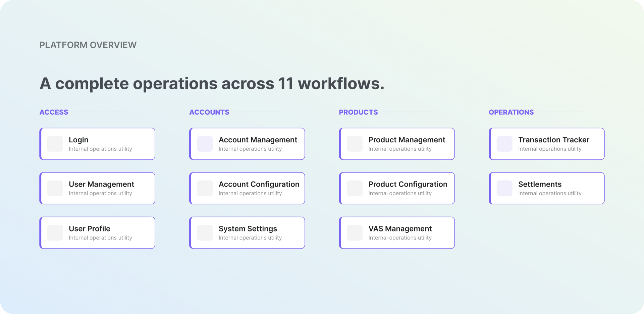This screenshot has height=314, width=644.
Task: Click the Account Management icon tile
Action: pos(205,144)
